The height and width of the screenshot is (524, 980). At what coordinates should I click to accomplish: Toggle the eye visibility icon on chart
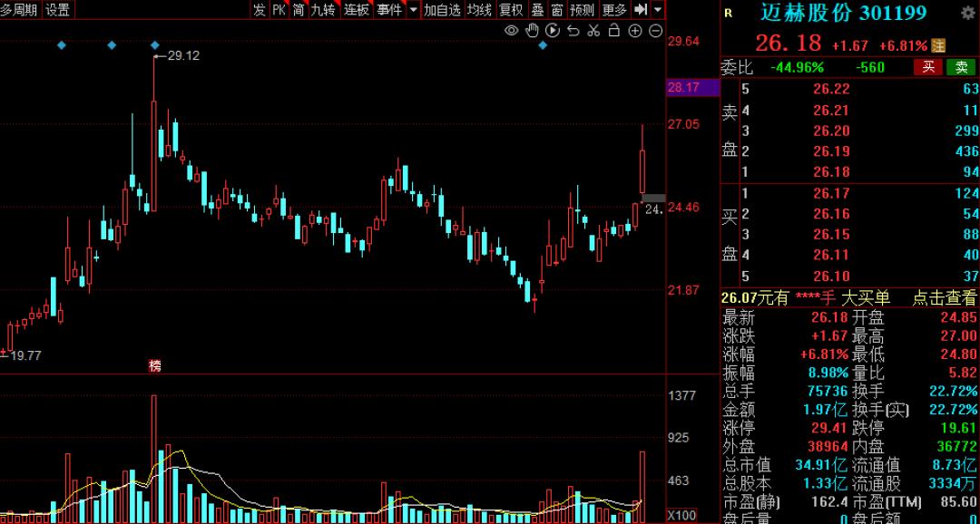pos(511,31)
